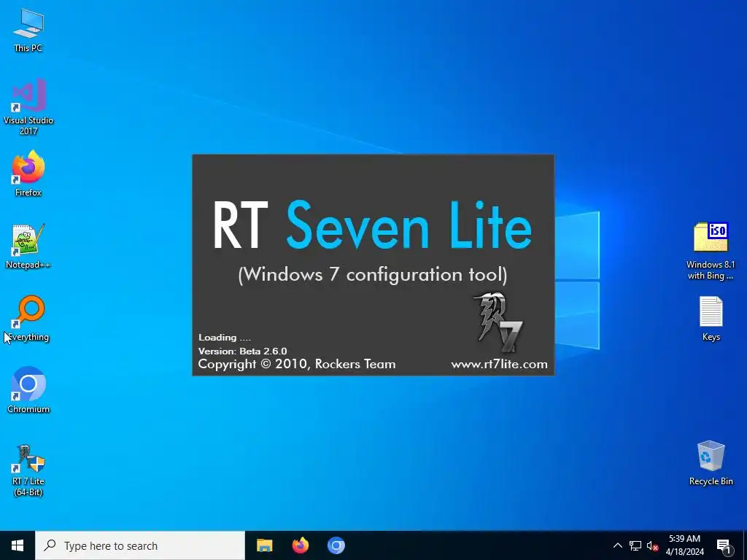The height and width of the screenshot is (560, 747).
Task: Select the This PC desktop icon
Action: click(x=28, y=30)
